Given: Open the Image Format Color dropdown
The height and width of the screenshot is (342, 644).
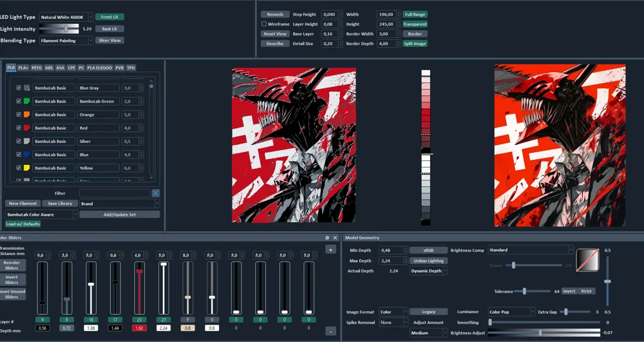Looking at the screenshot, I should click(x=393, y=312).
